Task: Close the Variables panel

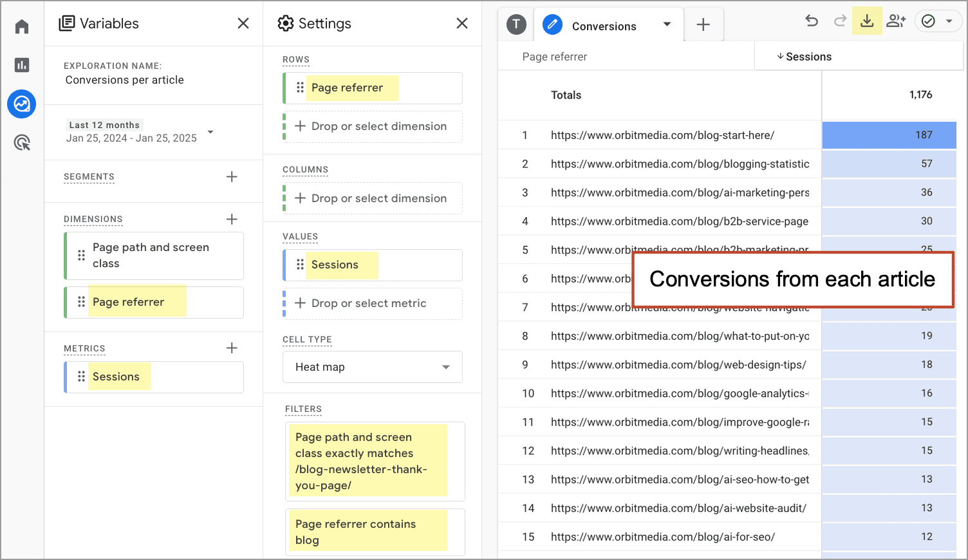Action: 243,23
